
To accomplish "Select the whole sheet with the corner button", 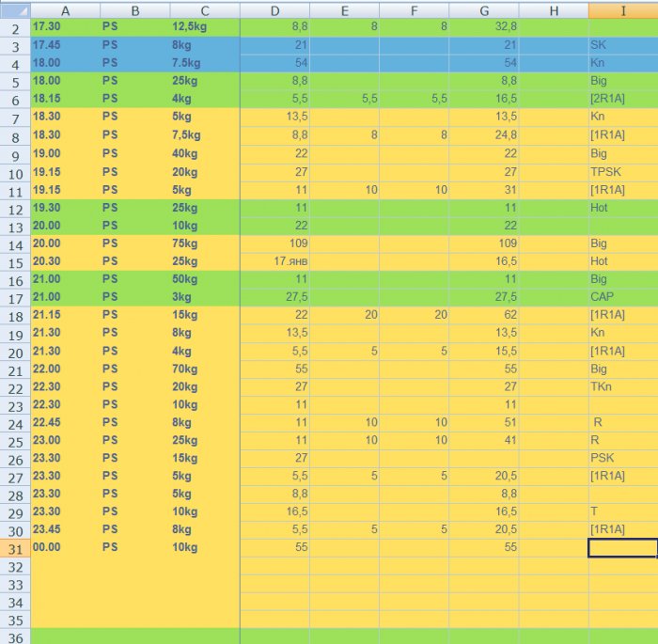I will tap(15, 10).
